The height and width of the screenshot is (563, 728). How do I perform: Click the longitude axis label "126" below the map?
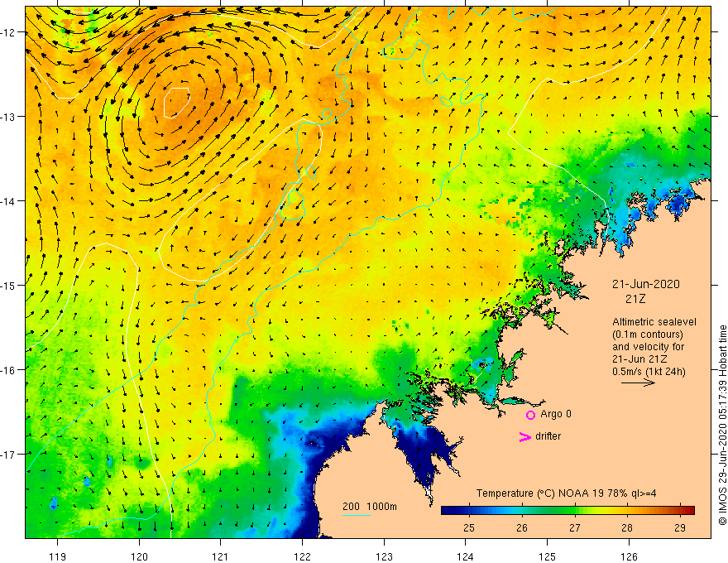629,556
